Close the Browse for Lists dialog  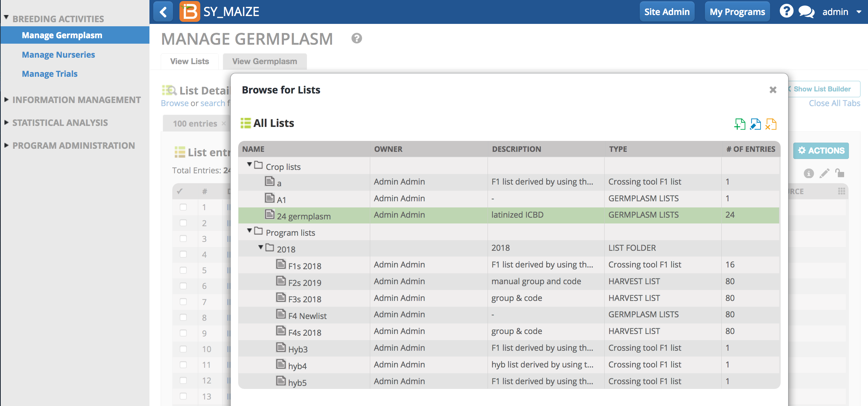tap(773, 90)
